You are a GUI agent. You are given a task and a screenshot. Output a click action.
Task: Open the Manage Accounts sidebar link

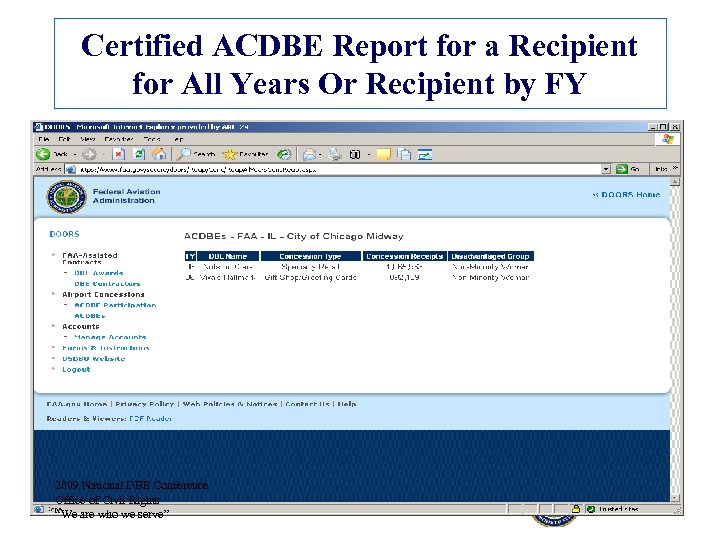pyautogui.click(x=110, y=337)
